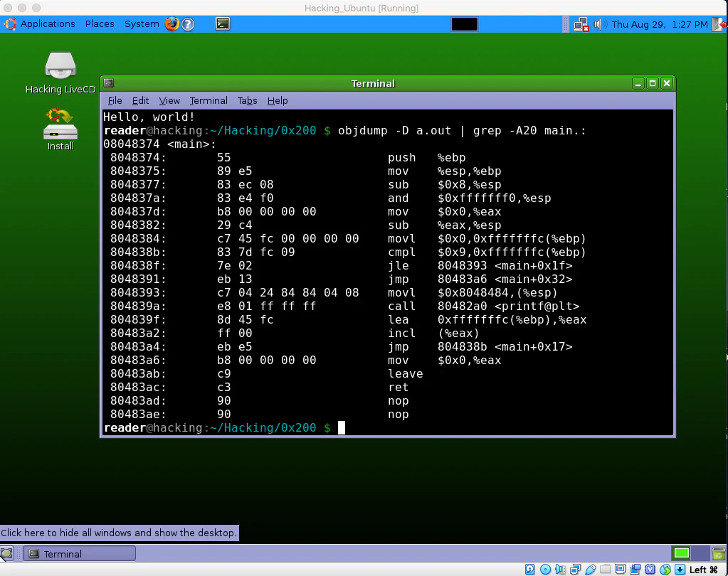Open the System menu

(142, 23)
